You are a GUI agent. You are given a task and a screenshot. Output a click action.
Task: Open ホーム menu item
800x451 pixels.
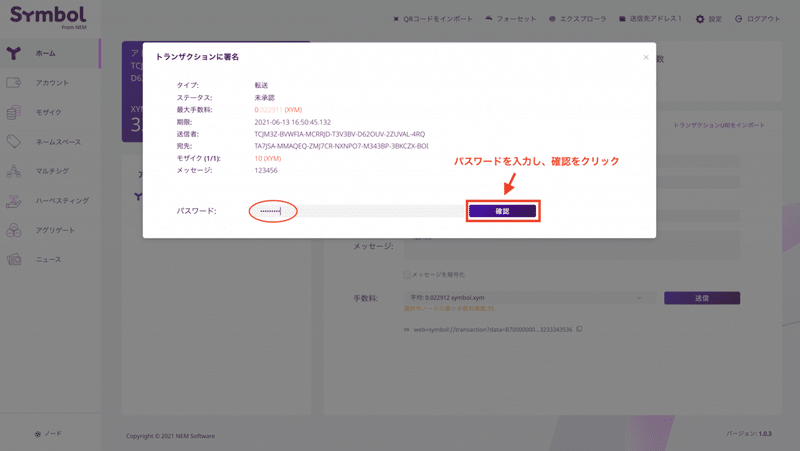coord(46,53)
